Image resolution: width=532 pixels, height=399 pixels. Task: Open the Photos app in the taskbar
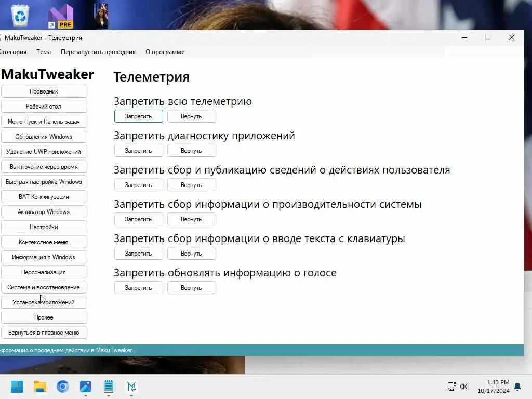click(x=86, y=387)
